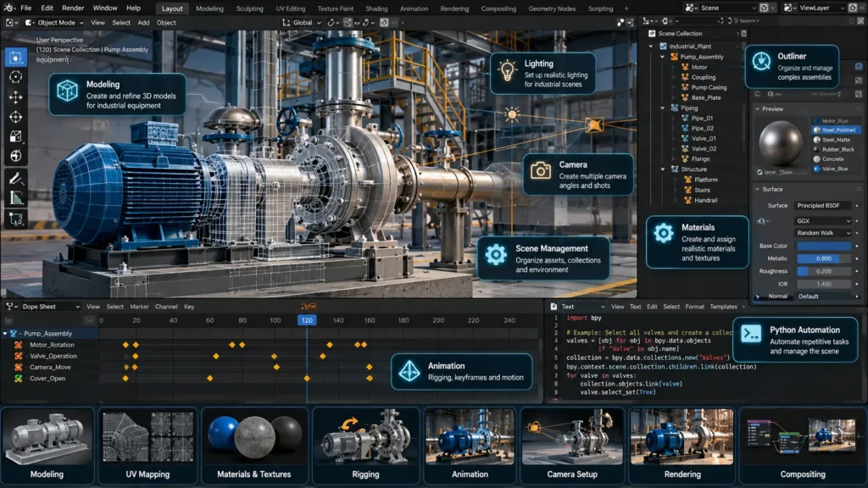Click the Steel_Matte material sphere icon
The image size is (868, 488).
[816, 140]
